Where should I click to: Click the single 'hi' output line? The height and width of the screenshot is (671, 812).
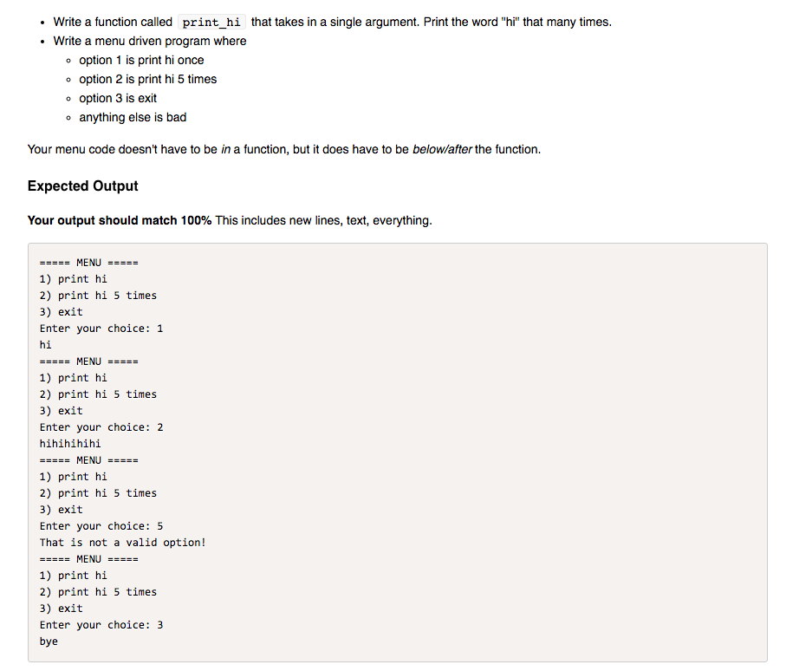click(46, 345)
